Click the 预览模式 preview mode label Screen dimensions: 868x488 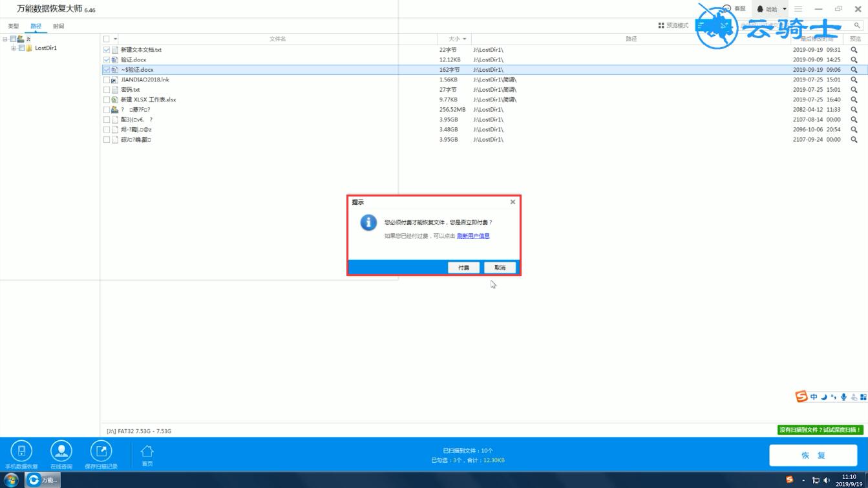click(x=677, y=26)
